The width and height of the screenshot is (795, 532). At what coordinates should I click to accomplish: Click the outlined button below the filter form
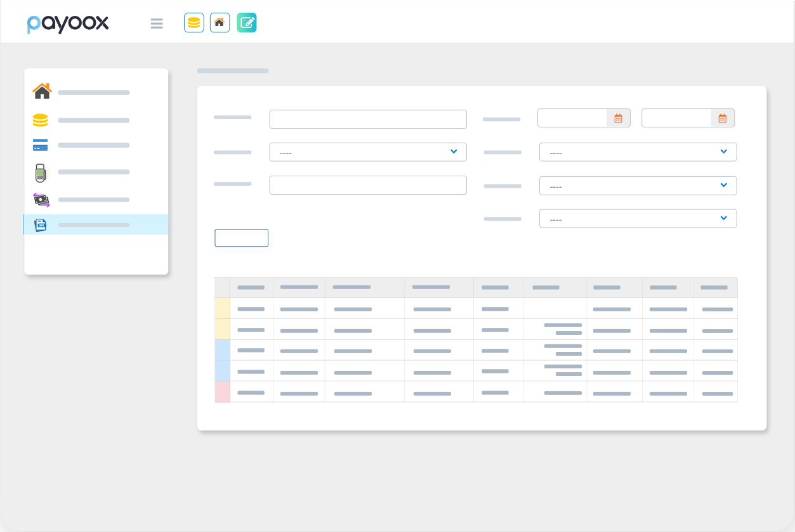[242, 238]
